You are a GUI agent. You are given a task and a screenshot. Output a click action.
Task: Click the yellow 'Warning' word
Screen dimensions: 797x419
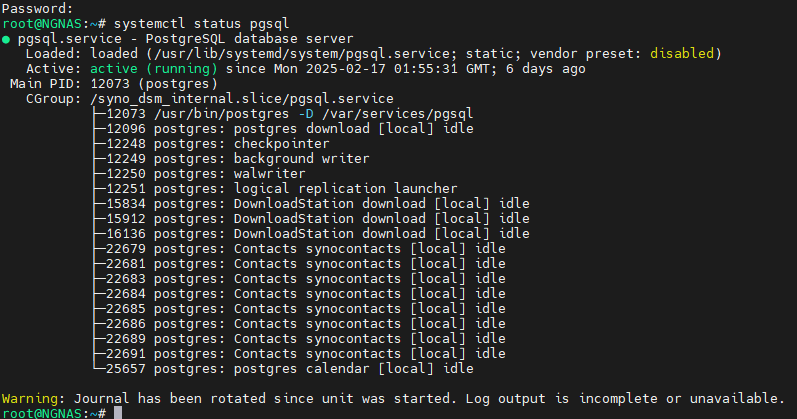click(30, 399)
